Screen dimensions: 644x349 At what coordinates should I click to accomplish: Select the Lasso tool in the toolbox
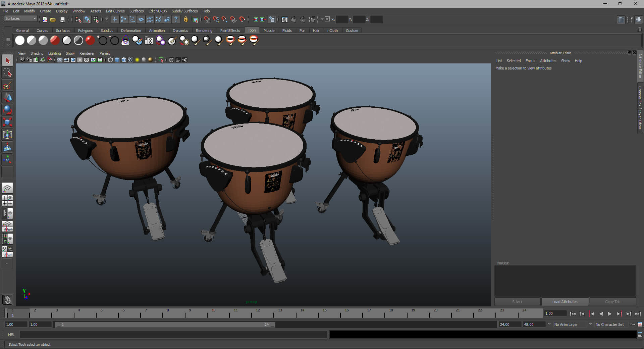[7, 73]
